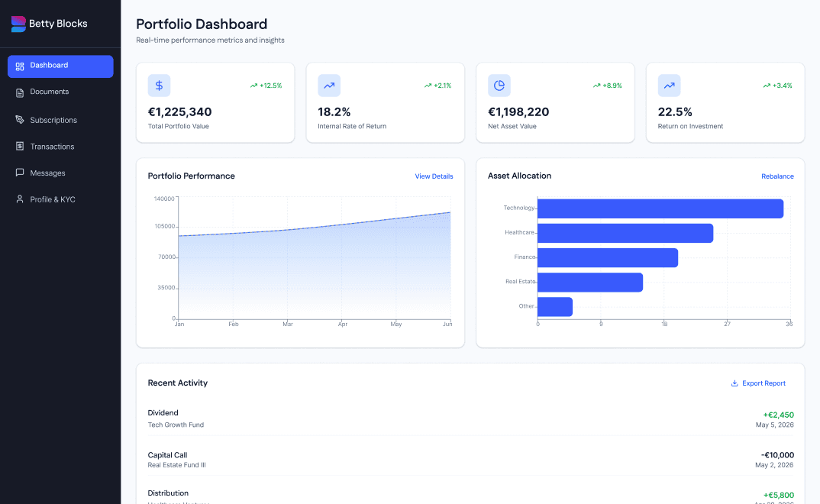Click the Technology bar in allocation chart

tap(660, 208)
